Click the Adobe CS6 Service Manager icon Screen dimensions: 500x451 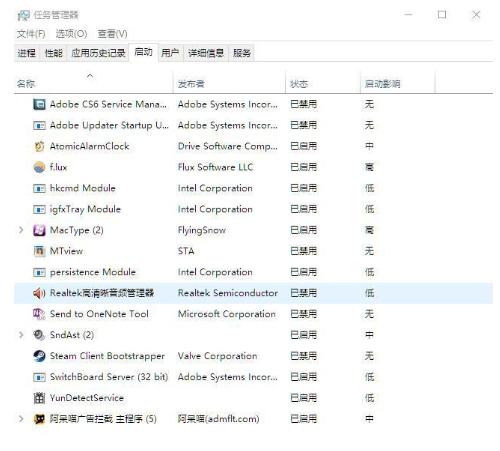[x=39, y=104]
